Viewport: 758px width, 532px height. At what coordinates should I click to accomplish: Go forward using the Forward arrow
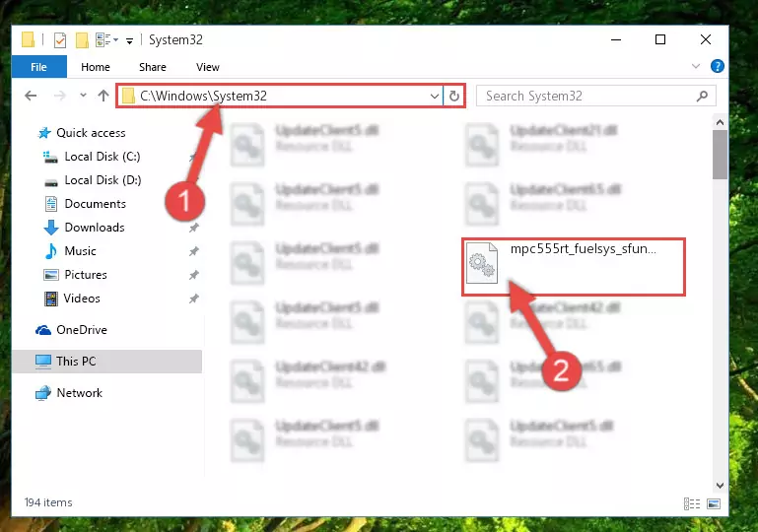click(59, 96)
